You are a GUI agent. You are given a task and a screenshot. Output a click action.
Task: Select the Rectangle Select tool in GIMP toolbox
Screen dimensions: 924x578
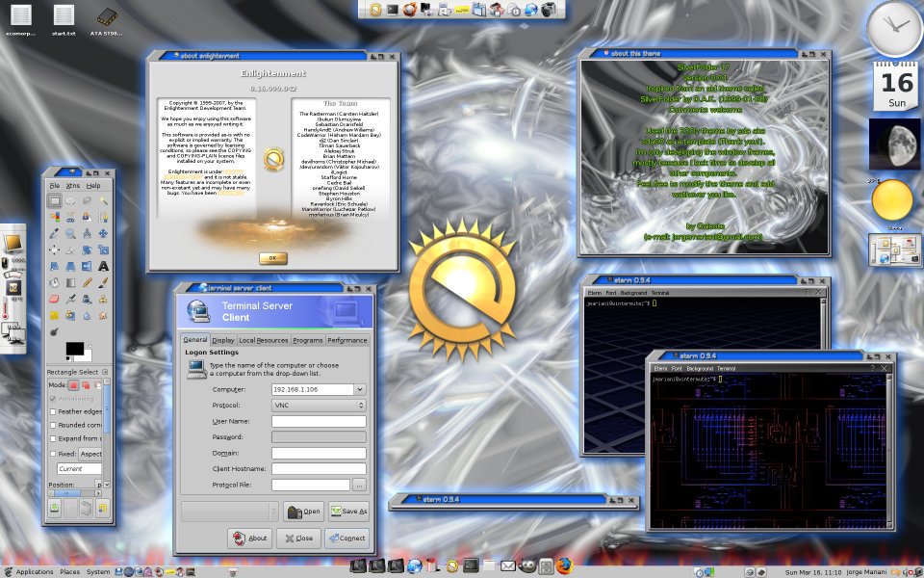54,200
